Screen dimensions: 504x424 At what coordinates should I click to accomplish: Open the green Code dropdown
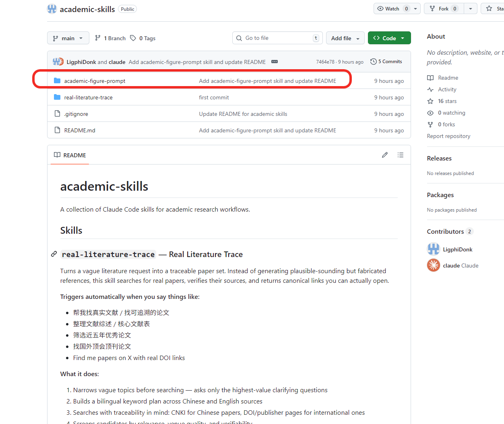(x=389, y=38)
